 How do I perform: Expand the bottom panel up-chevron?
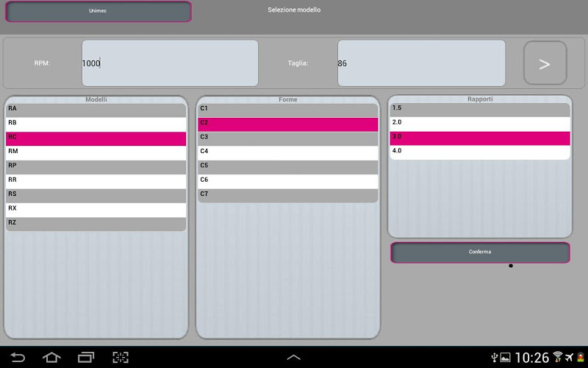pyautogui.click(x=293, y=358)
